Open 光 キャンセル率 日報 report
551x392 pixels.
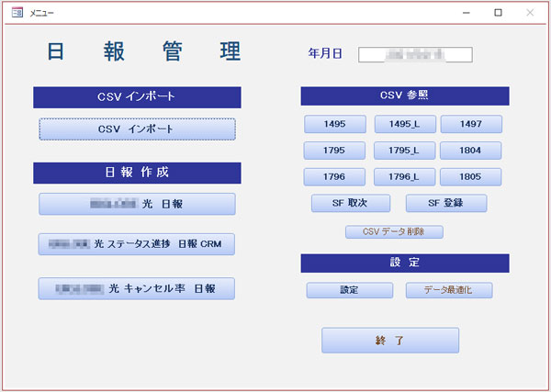[x=137, y=288]
